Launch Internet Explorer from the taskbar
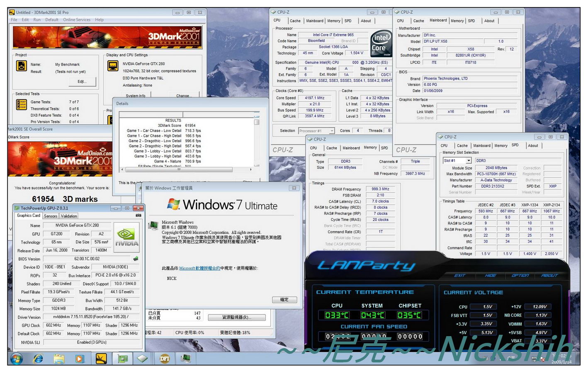588x373 pixels. (38, 358)
